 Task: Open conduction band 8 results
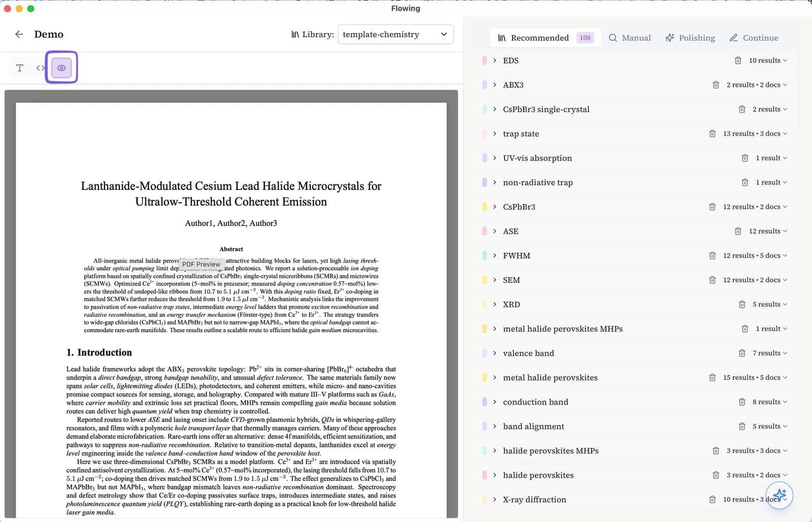[x=770, y=402]
